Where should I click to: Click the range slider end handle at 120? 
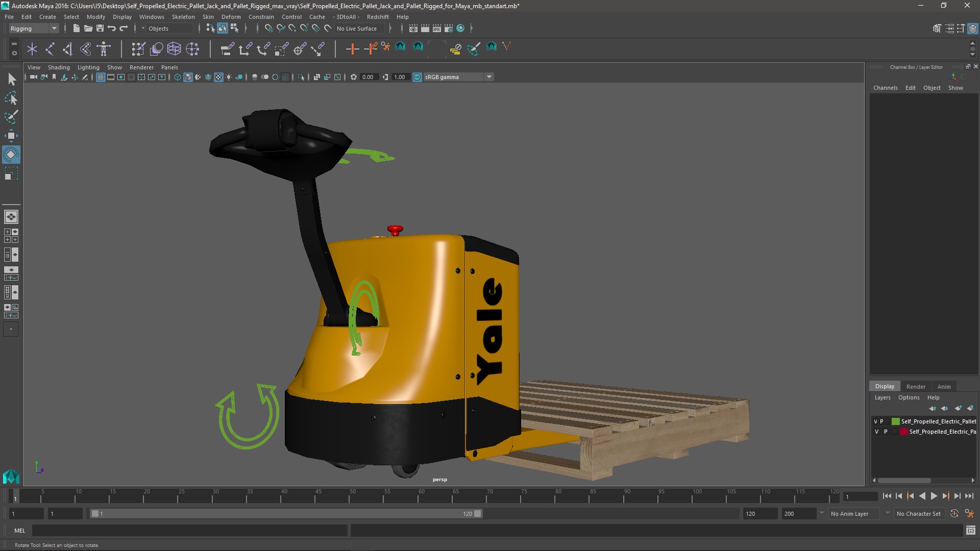(478, 514)
